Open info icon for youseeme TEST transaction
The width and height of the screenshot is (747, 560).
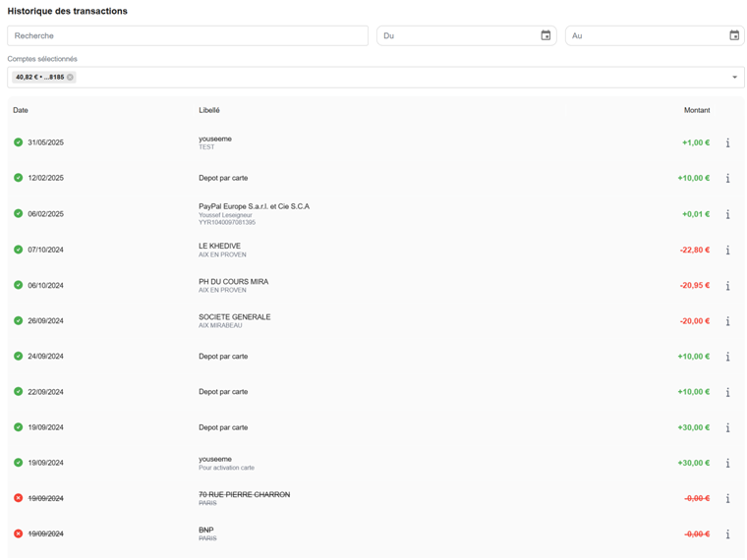[727, 143]
